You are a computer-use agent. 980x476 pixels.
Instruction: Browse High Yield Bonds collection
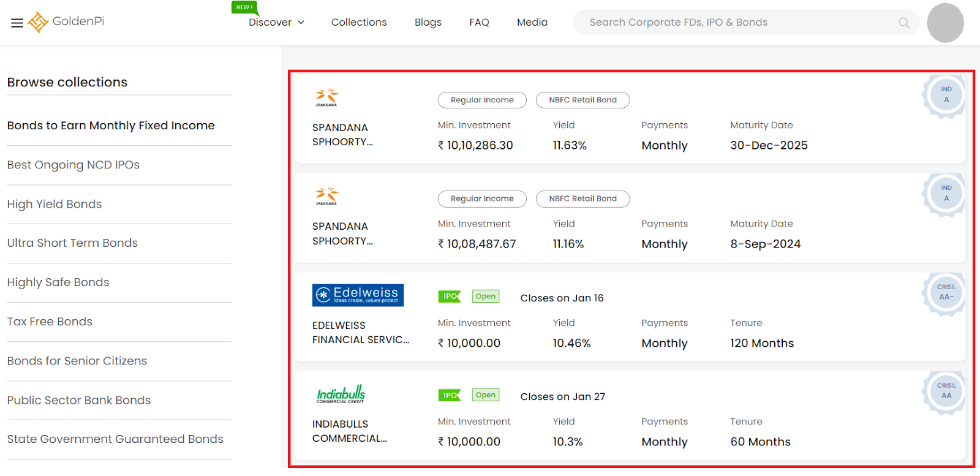(55, 204)
